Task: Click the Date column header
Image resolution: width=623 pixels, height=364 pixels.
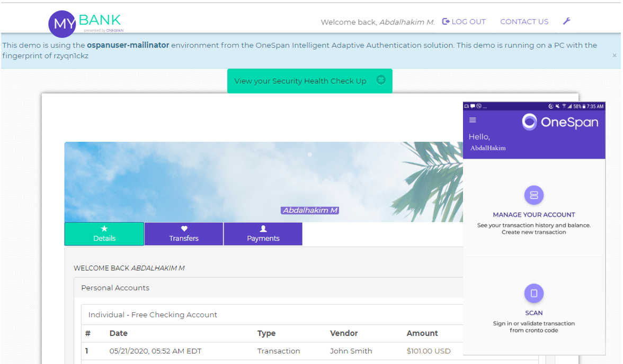Action: point(119,333)
